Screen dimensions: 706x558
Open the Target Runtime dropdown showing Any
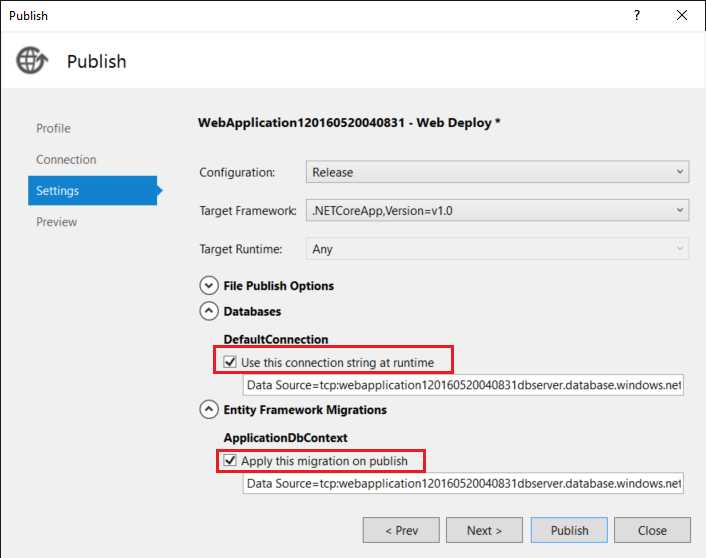[497, 249]
